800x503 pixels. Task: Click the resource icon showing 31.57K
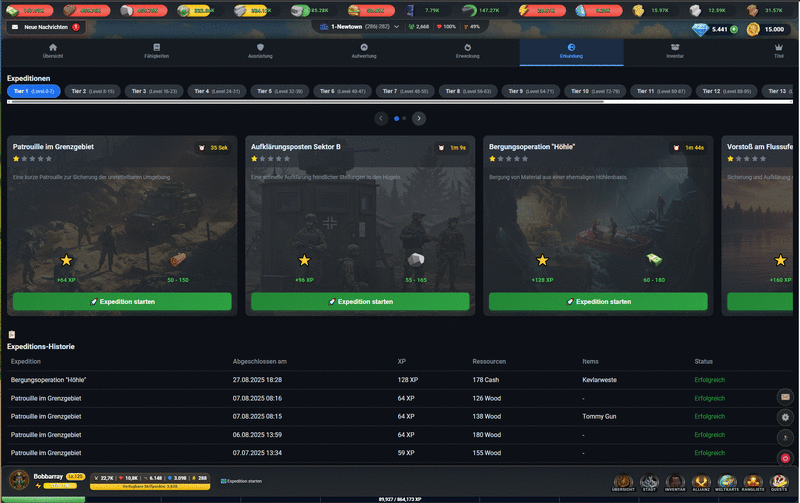[752, 10]
